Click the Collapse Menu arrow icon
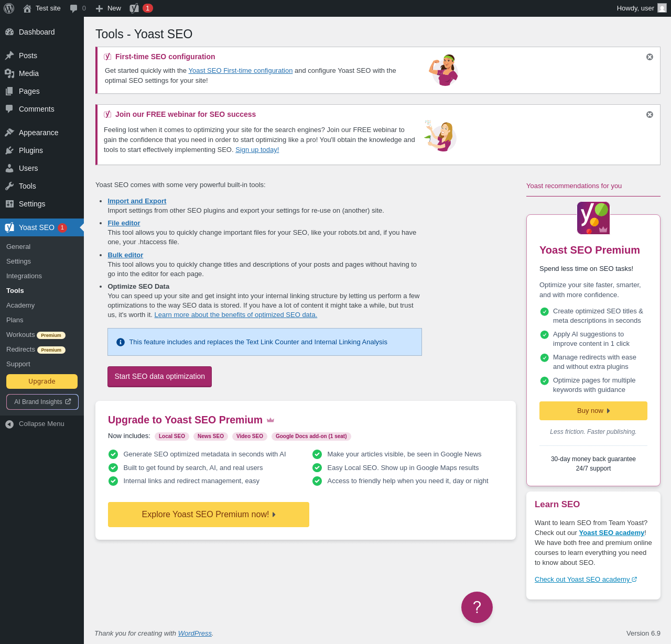The height and width of the screenshot is (644, 671). pyautogui.click(x=9, y=424)
